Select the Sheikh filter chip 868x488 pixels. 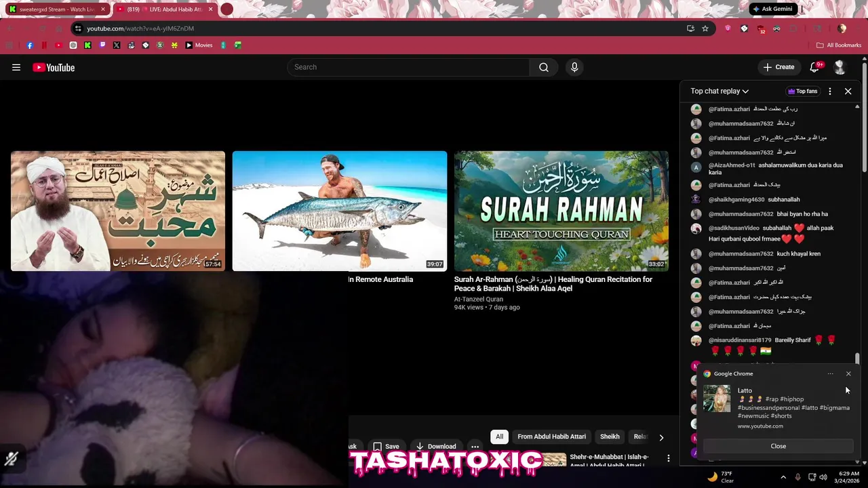coord(610,436)
